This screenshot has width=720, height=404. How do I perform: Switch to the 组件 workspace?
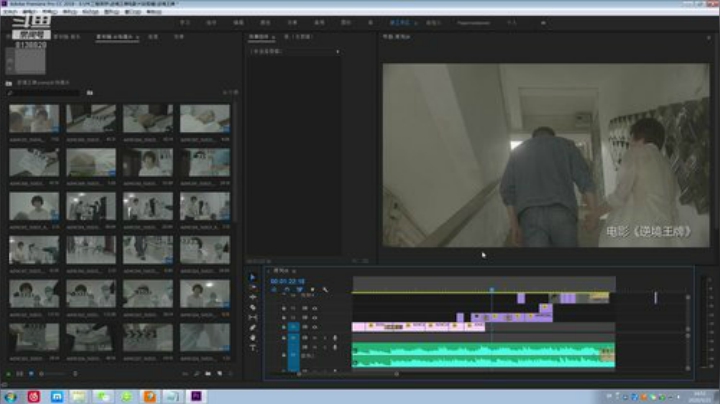point(211,22)
